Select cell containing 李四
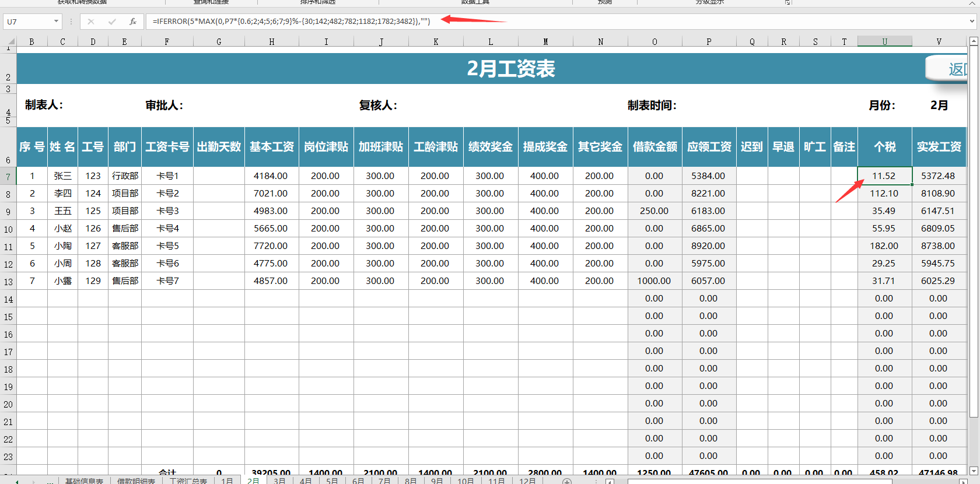The width and height of the screenshot is (980, 484). (x=62, y=194)
